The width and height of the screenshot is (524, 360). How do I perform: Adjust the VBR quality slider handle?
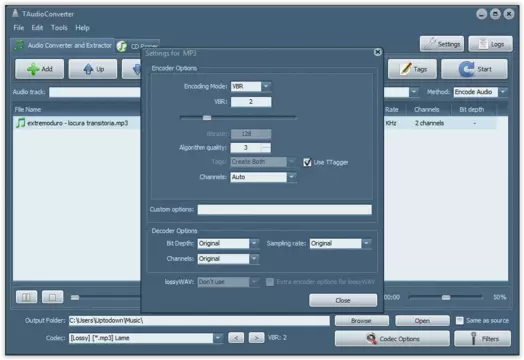207,118
